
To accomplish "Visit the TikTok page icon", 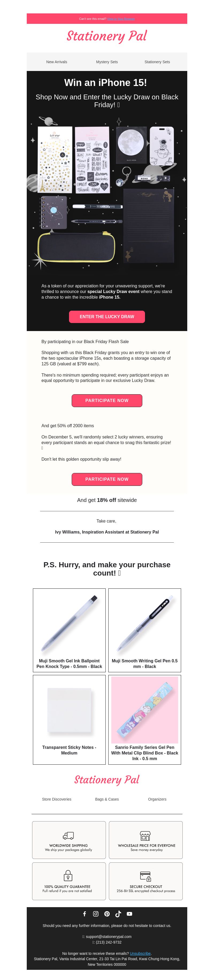I will (118, 913).
